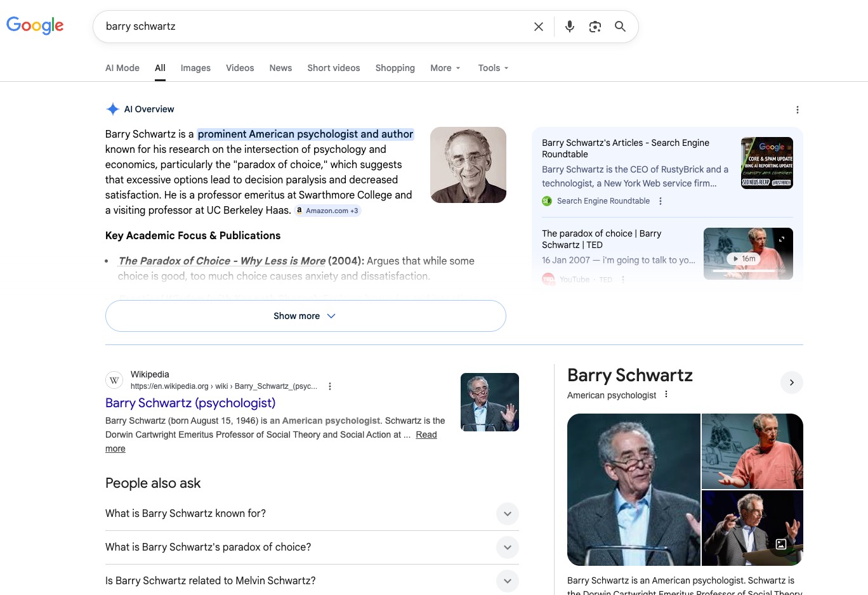Open the Wikipedia result's three-dot menu
This screenshot has width=868, height=595.
(329, 386)
